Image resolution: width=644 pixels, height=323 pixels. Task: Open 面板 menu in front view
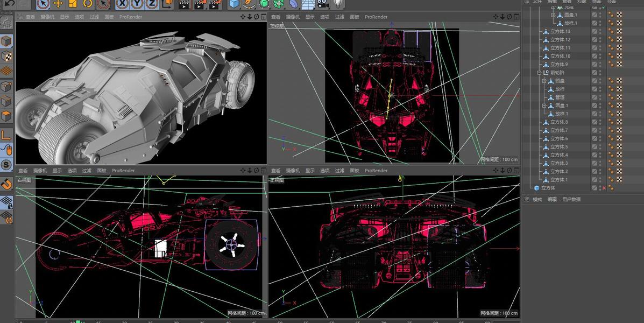tap(355, 171)
